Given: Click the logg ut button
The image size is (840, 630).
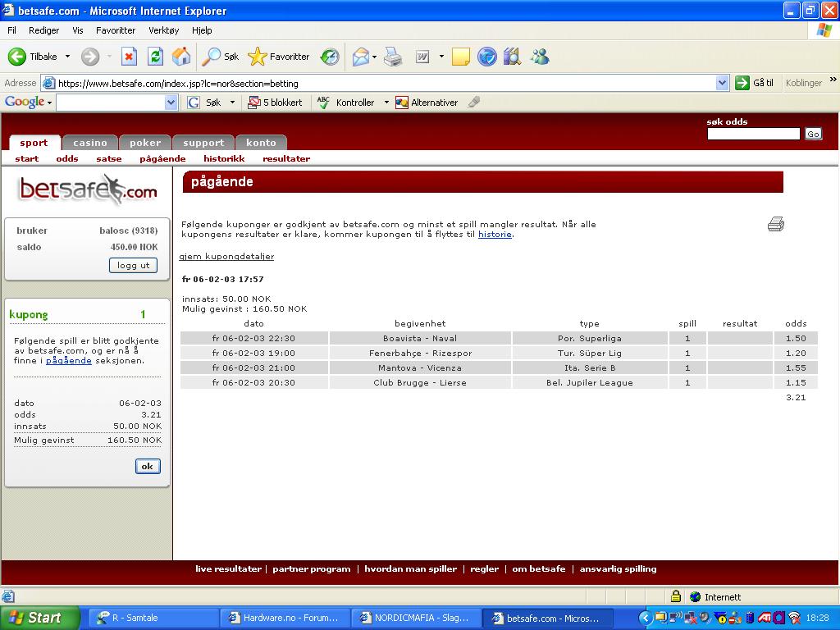Looking at the screenshot, I should (x=133, y=265).
